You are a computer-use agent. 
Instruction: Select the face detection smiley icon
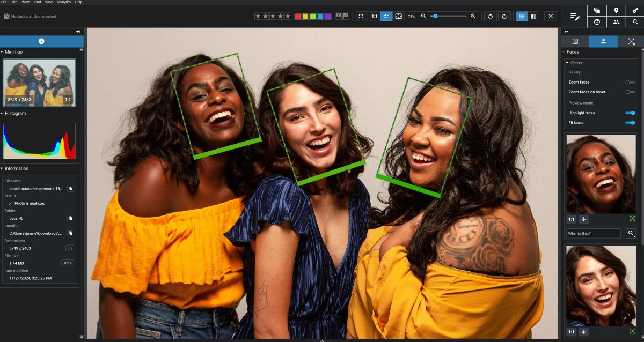[597, 22]
